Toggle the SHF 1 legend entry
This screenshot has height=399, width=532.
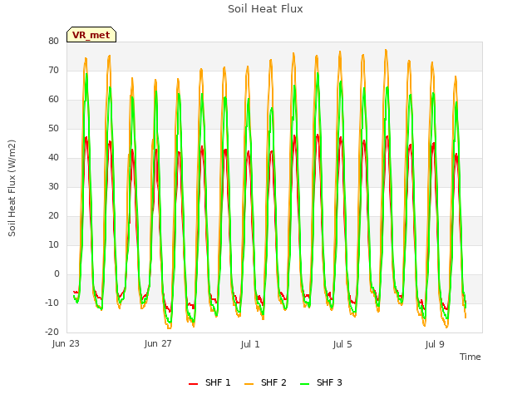209,382
